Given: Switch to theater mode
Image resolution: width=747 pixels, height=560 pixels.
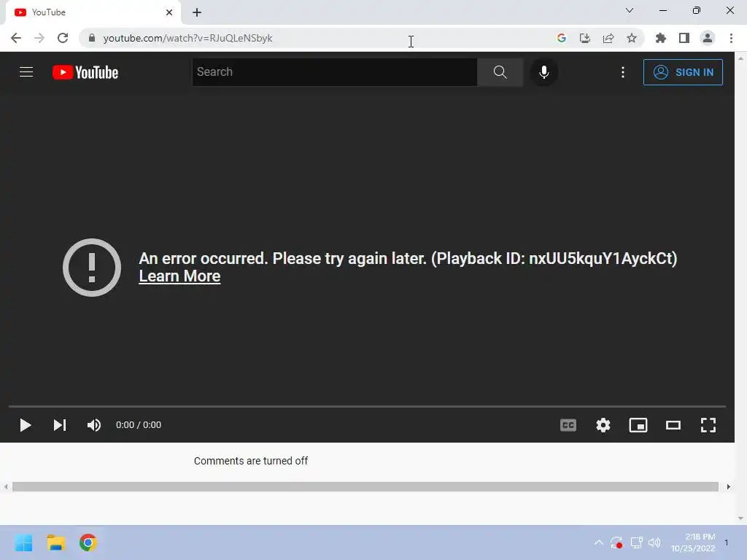Looking at the screenshot, I should (673, 425).
